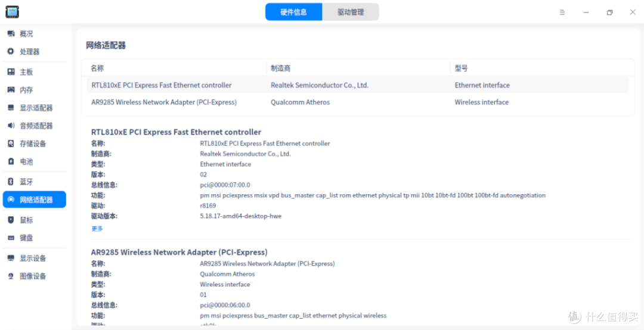Restore the window size button
The height and width of the screenshot is (330, 644).
pyautogui.click(x=609, y=13)
